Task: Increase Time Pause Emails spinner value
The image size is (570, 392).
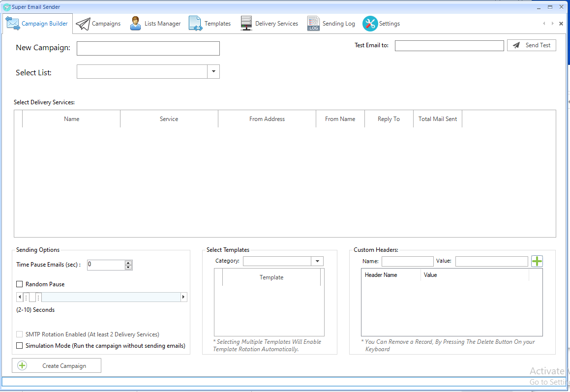Action: 128,263
